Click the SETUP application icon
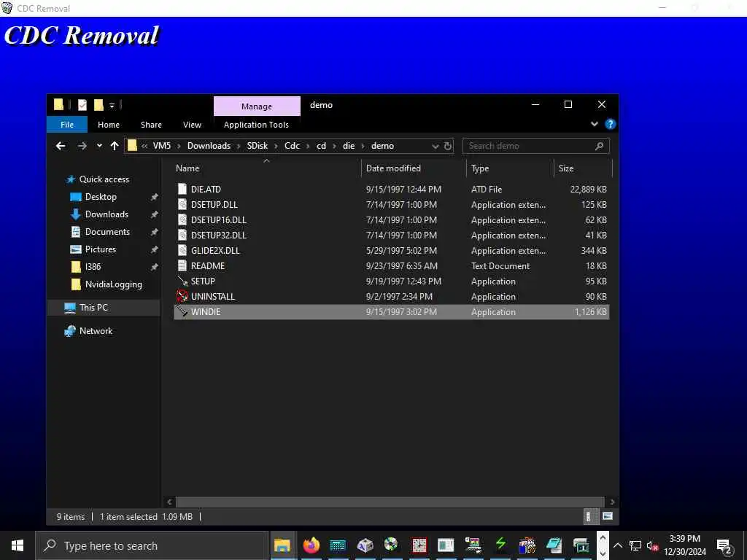The image size is (747, 560). [182, 281]
